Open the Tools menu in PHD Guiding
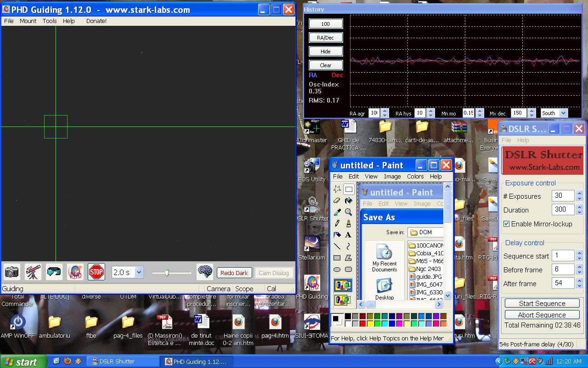The image size is (588, 368). pyautogui.click(x=50, y=21)
